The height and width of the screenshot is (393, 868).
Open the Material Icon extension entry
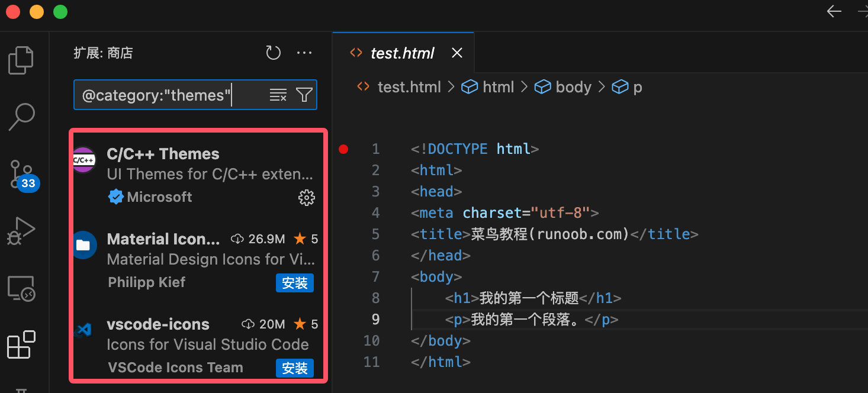(198, 261)
